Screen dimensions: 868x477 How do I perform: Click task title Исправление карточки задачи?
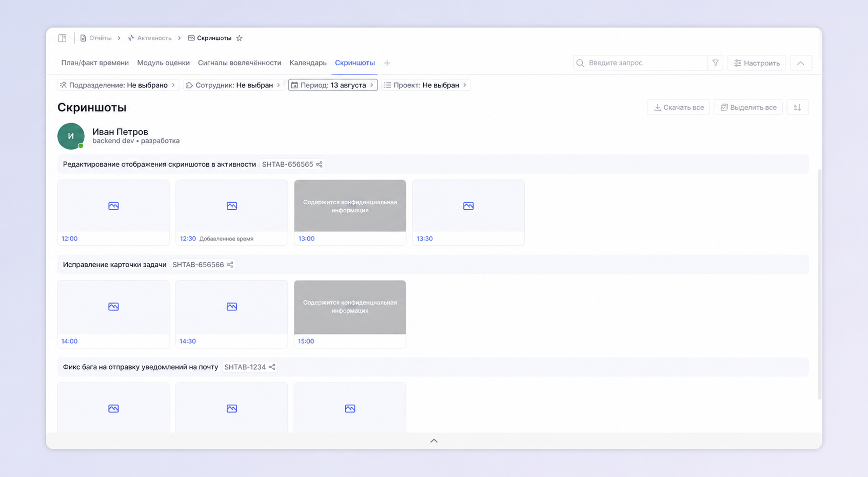[114, 265]
